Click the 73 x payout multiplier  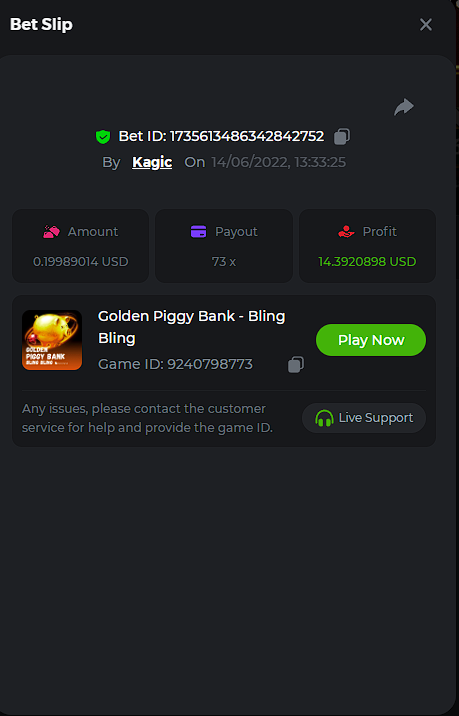[224, 262]
